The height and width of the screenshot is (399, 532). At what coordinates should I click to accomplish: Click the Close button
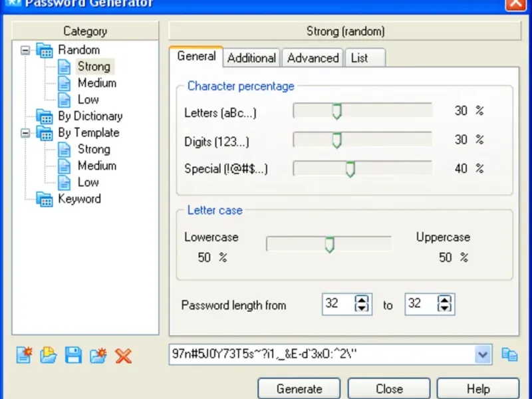click(x=389, y=389)
